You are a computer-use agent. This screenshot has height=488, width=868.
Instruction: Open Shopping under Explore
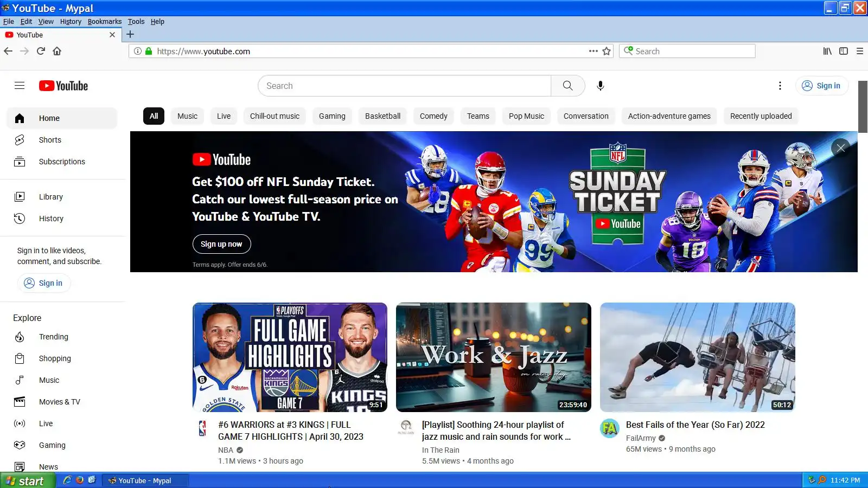click(62, 358)
